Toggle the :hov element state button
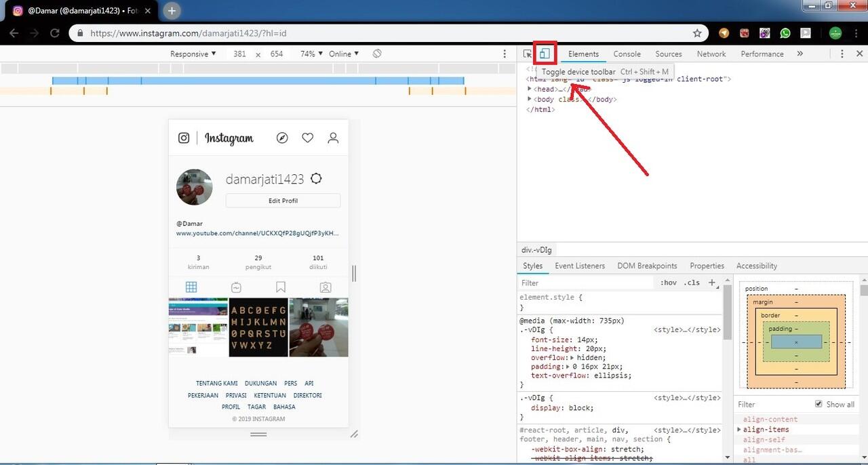Viewport: 868px width, 465px height. pyautogui.click(x=669, y=283)
